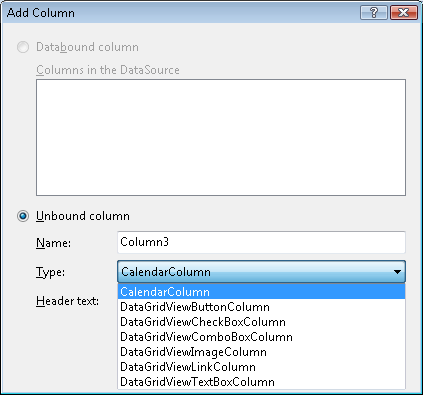Image resolution: width=423 pixels, height=395 pixels.
Task: Click the Columns in the DataSource list box
Action: (x=221, y=137)
